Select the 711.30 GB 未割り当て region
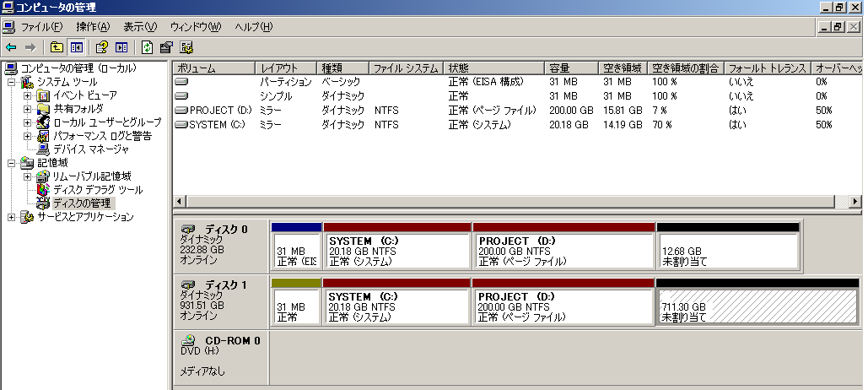This screenshot has width=868, height=390. (x=757, y=302)
